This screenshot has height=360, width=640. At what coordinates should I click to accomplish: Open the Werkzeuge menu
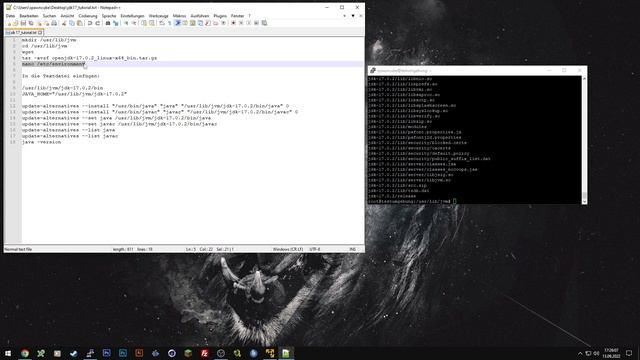(x=158, y=16)
